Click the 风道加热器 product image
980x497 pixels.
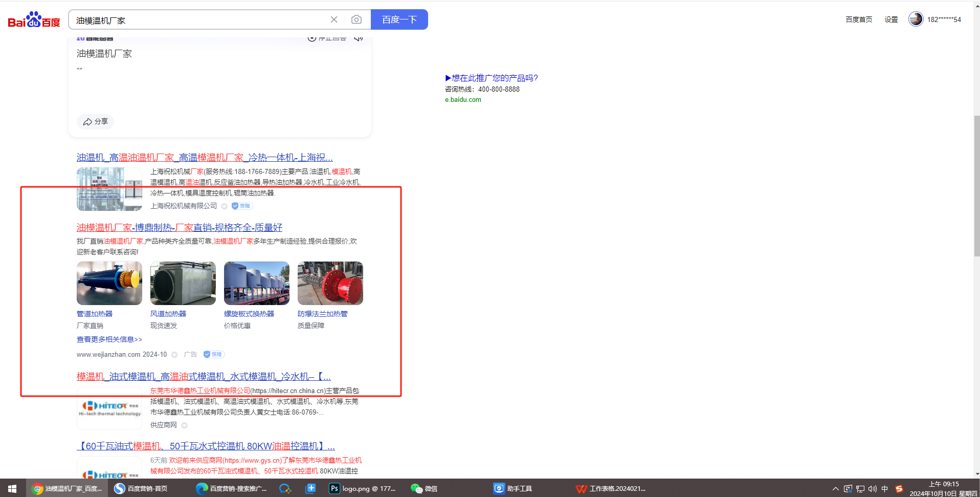pos(183,283)
